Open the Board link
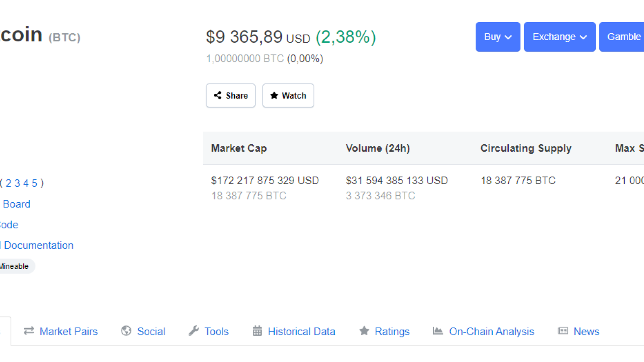Viewport: 644px width, 362px height. [17, 204]
